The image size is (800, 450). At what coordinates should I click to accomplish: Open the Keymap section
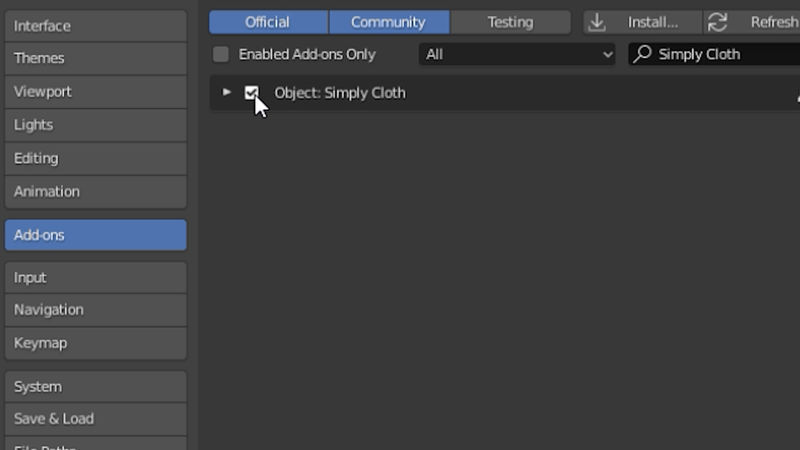95,343
